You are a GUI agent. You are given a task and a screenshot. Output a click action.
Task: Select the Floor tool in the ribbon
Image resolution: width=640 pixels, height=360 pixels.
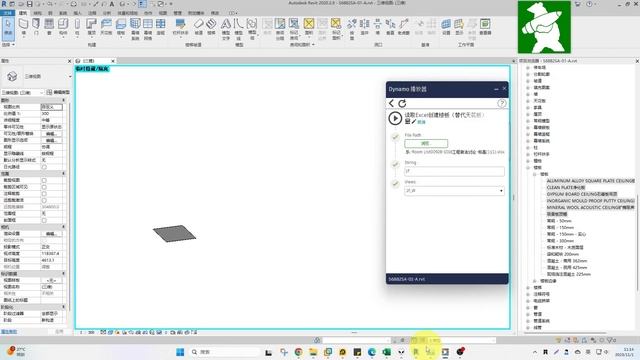pos(121,27)
